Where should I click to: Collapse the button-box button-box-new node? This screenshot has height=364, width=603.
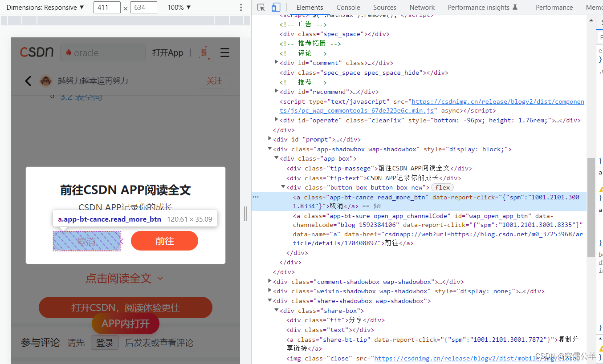283,187
